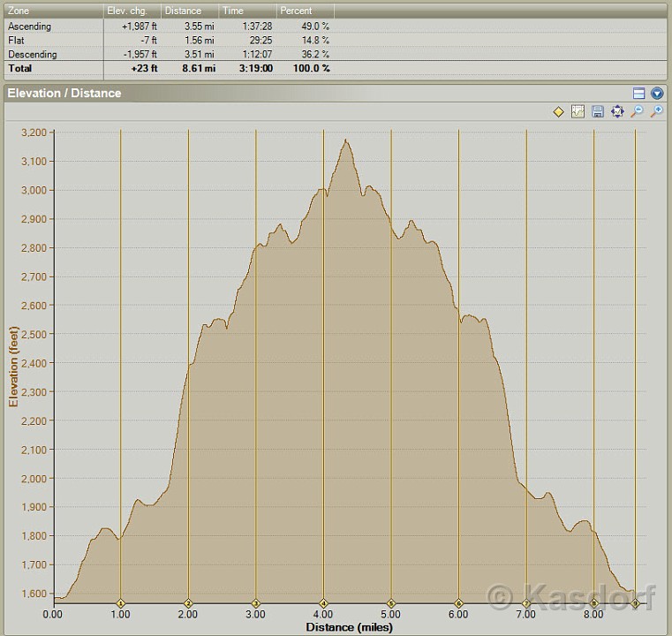Click the save chart floppy disk icon
This screenshot has height=636, width=672.
pos(598,112)
